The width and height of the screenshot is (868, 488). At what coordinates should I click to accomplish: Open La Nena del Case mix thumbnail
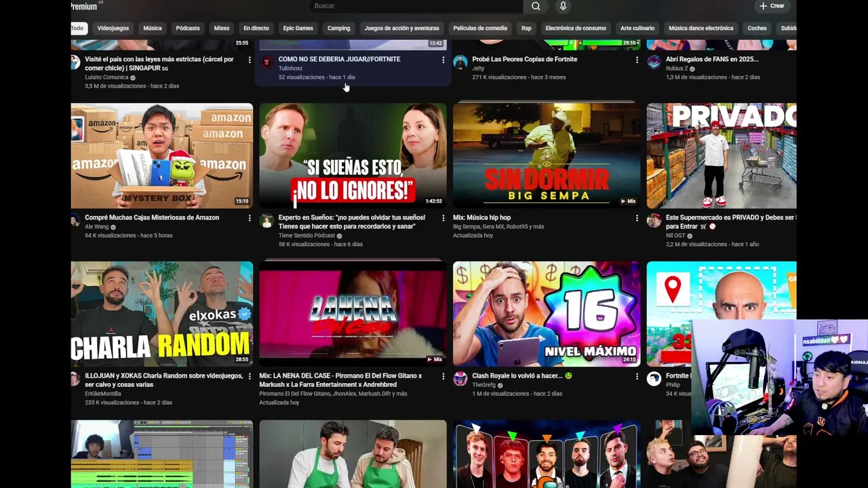pos(353,314)
